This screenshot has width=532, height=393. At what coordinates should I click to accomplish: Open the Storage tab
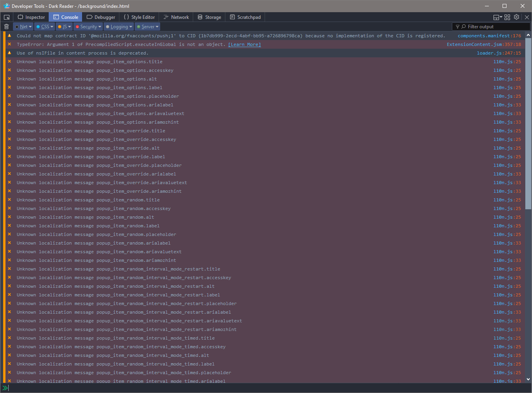[209, 17]
